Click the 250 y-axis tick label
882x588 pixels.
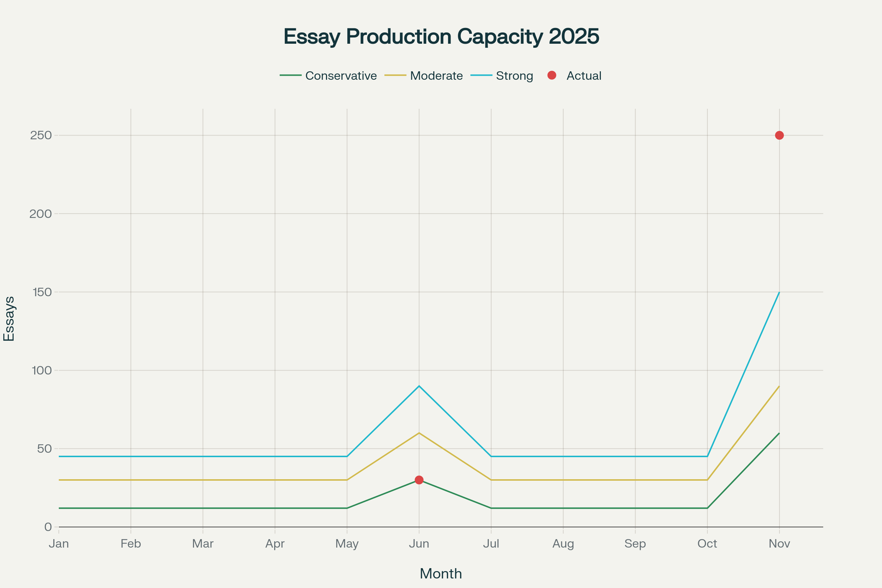click(41, 135)
